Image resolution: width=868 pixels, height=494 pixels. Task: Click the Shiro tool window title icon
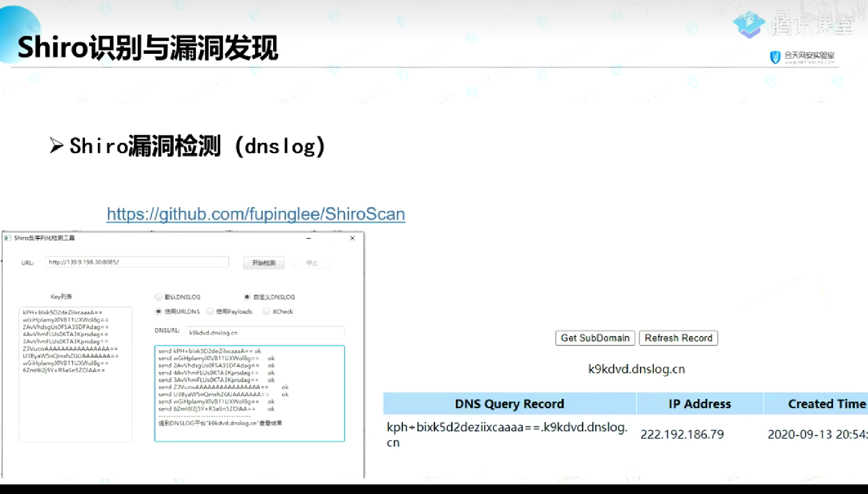[7, 238]
